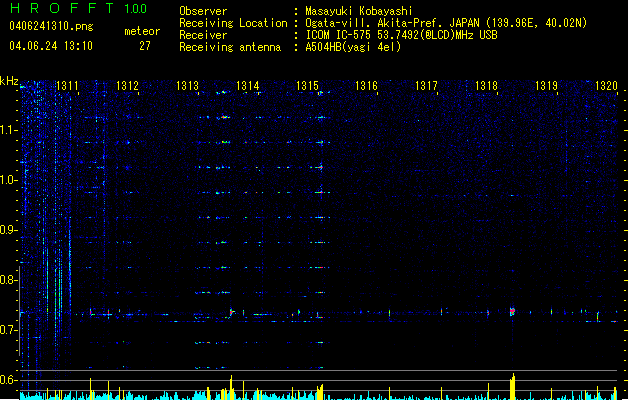Viewport: 629px width, 400px height.
Task: Click the Observer label
Action: pyautogui.click(x=203, y=11)
